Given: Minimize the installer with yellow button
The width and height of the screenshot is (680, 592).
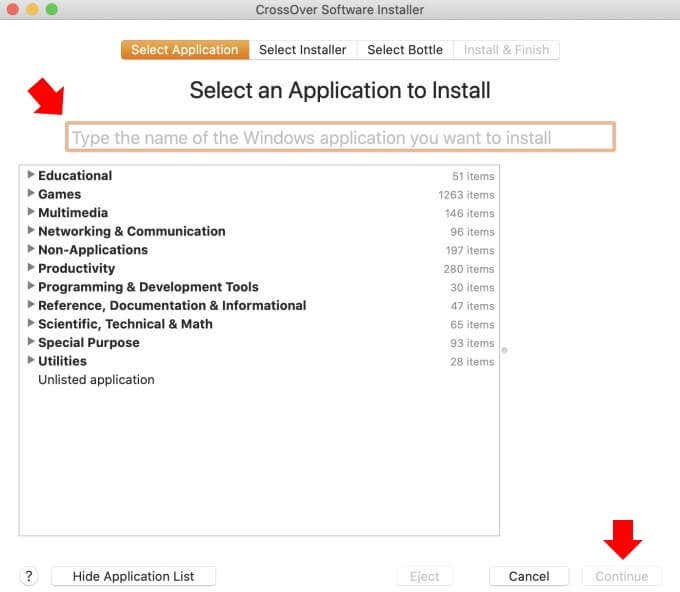Looking at the screenshot, I should [x=32, y=9].
